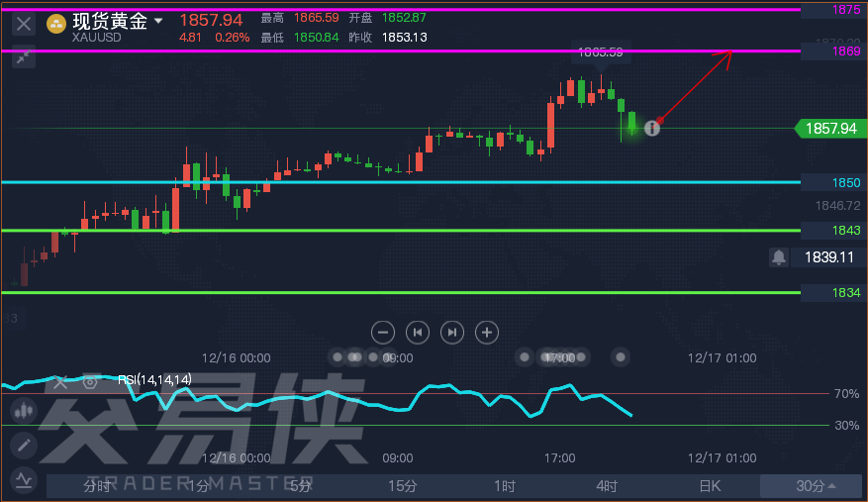The image size is (868, 502).
Task: Click the RSI 30% level label
Action: [846, 426]
